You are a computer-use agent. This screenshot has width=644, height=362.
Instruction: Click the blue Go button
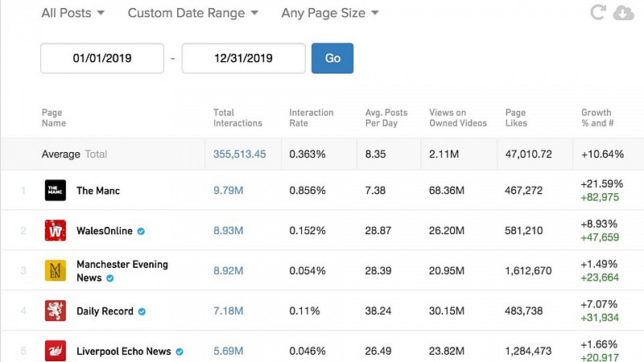[x=332, y=58]
